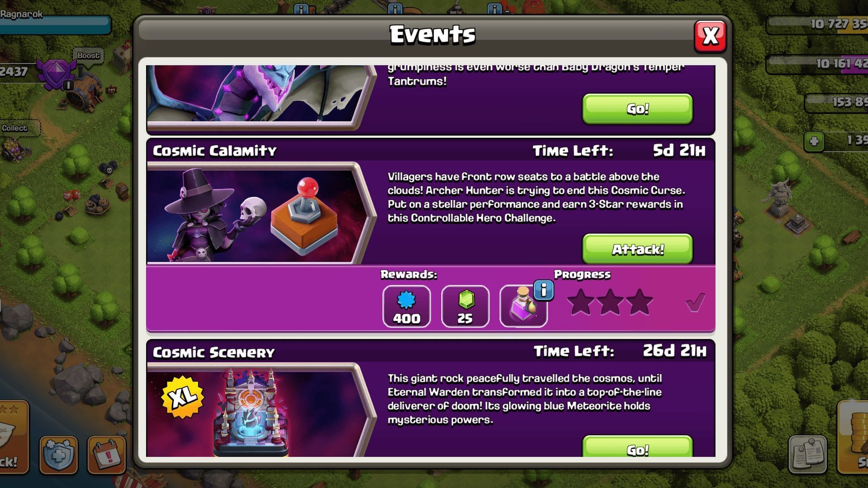
Task: Tap the 25 gems reward icon
Action: [465, 306]
